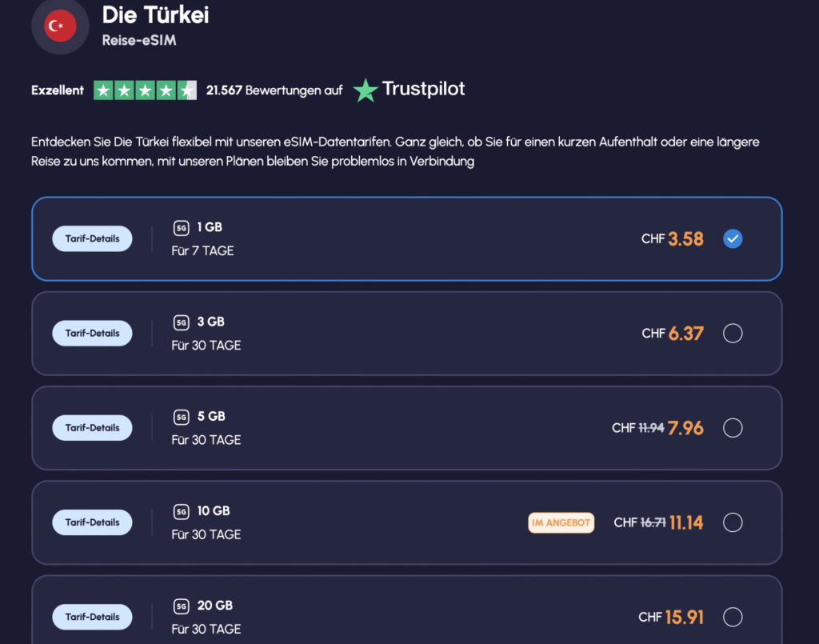Select the 10 GB plan radio button

[x=733, y=522]
